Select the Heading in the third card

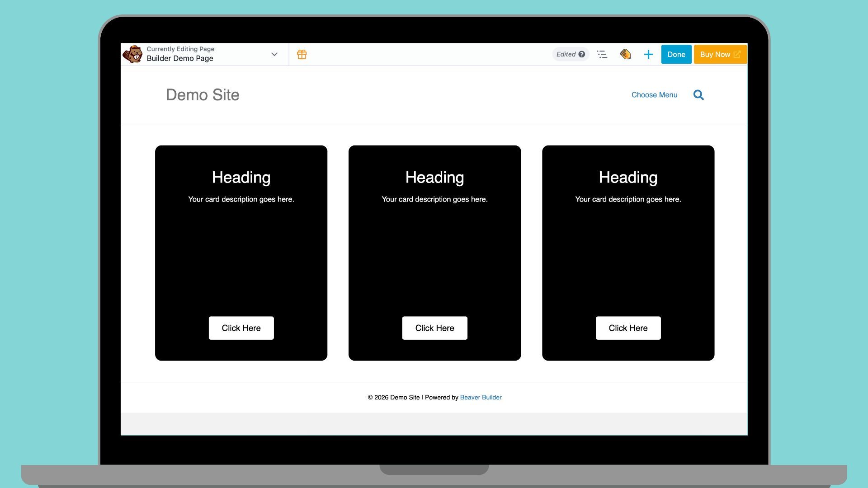tap(628, 178)
